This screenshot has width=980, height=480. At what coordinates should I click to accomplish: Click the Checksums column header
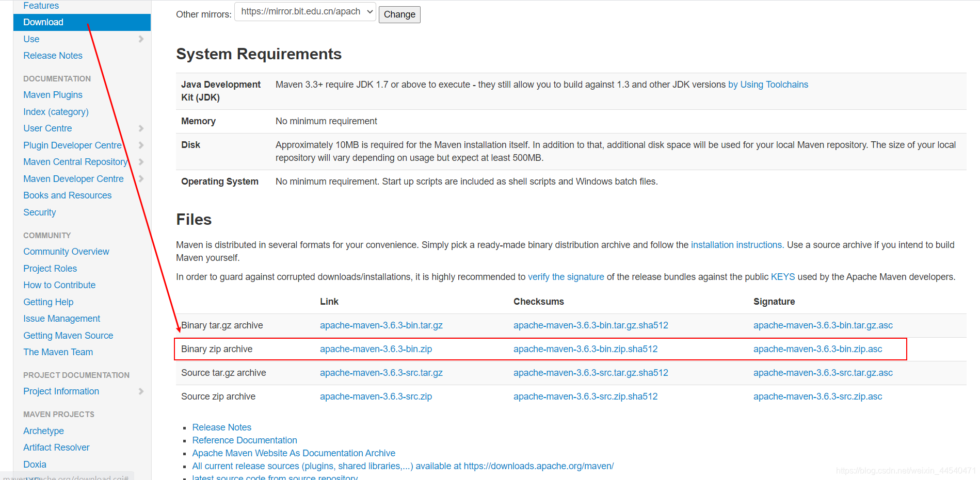click(x=538, y=302)
